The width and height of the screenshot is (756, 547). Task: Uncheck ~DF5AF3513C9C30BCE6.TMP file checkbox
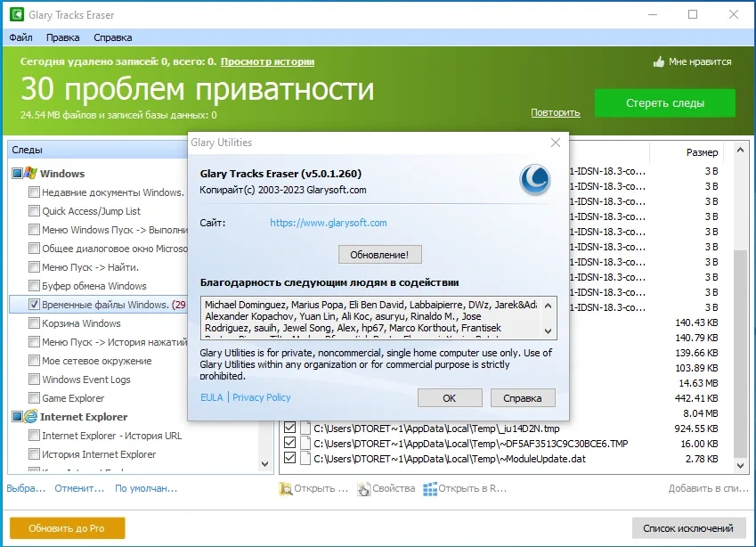pos(289,443)
